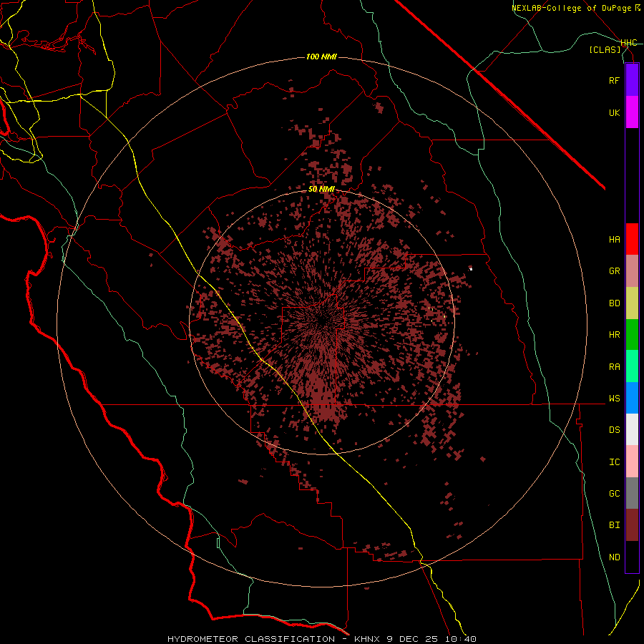Click the magenta UK legend color swatch
Screen dimensions: 644x644
point(632,112)
